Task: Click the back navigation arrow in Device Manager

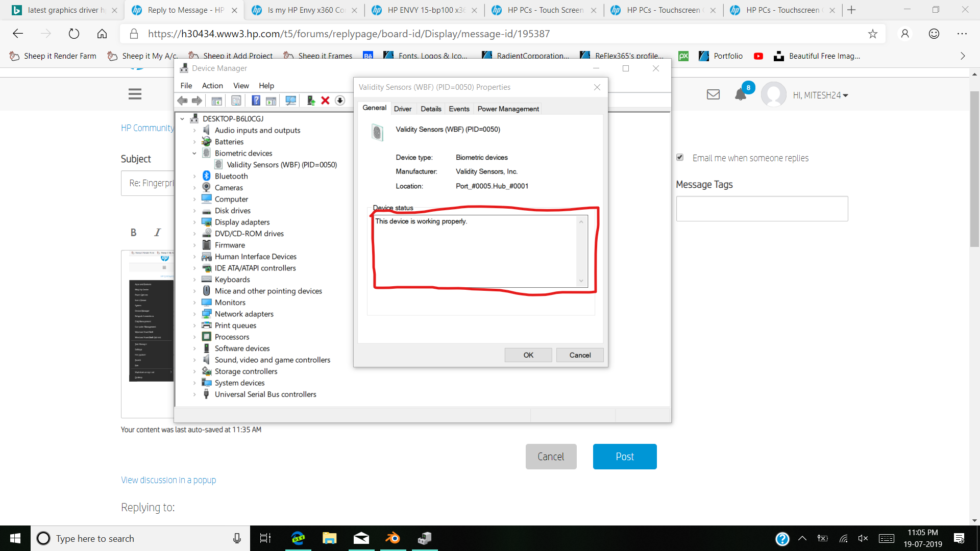Action: [x=182, y=101]
